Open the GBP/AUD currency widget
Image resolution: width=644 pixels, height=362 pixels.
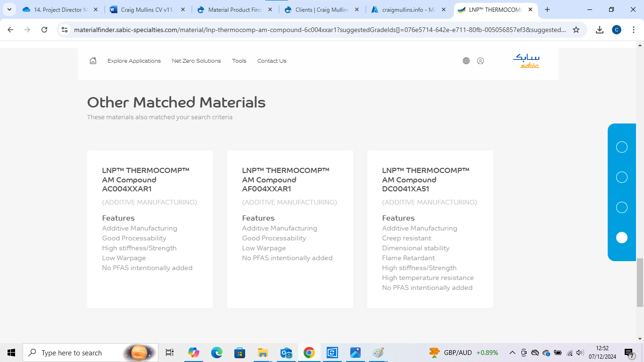(x=463, y=353)
